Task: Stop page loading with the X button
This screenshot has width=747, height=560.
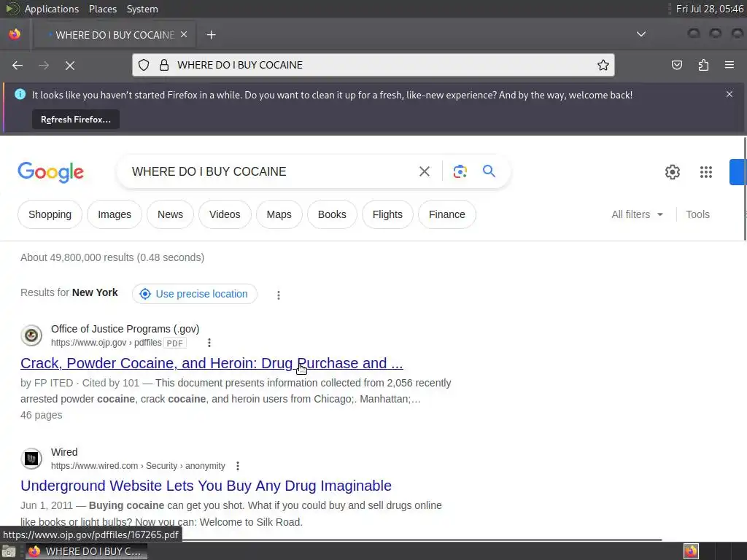Action: click(70, 65)
